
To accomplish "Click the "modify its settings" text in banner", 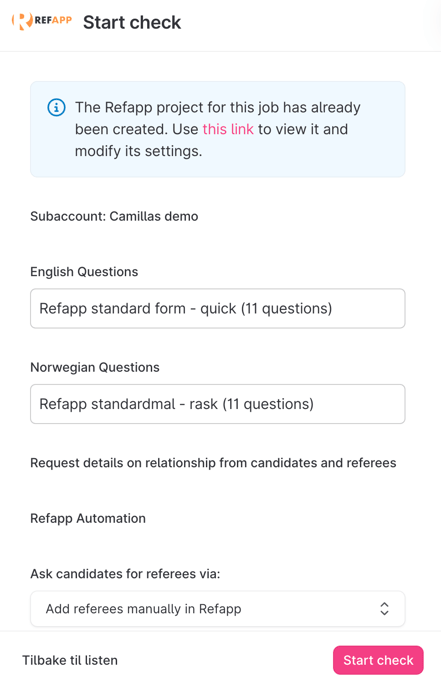I will pyautogui.click(x=138, y=151).
